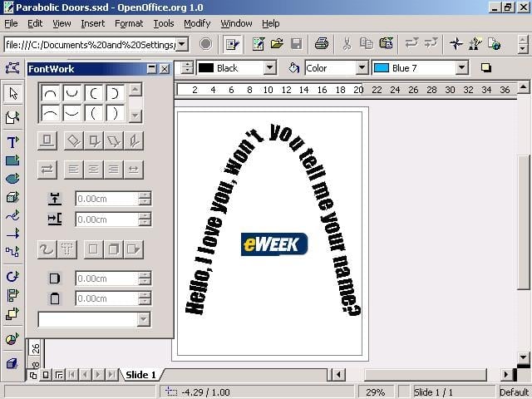Expand FontWork shape list downward arrow

click(x=135, y=116)
